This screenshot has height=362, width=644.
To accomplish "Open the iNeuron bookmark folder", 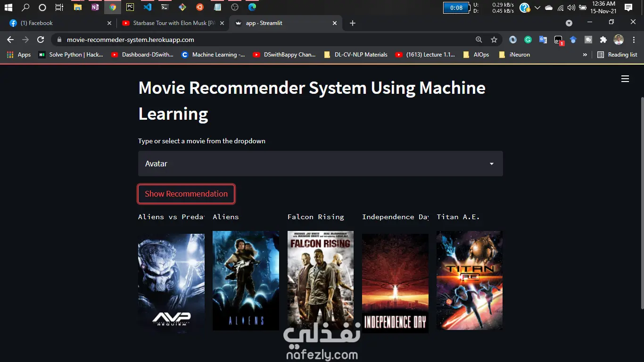I will pyautogui.click(x=514, y=55).
